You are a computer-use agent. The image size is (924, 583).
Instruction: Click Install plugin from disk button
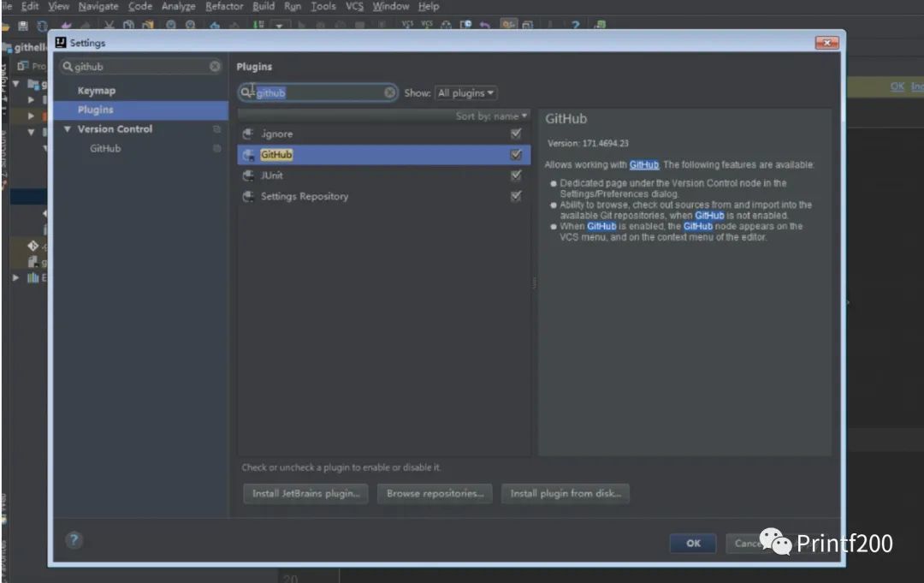(x=566, y=493)
